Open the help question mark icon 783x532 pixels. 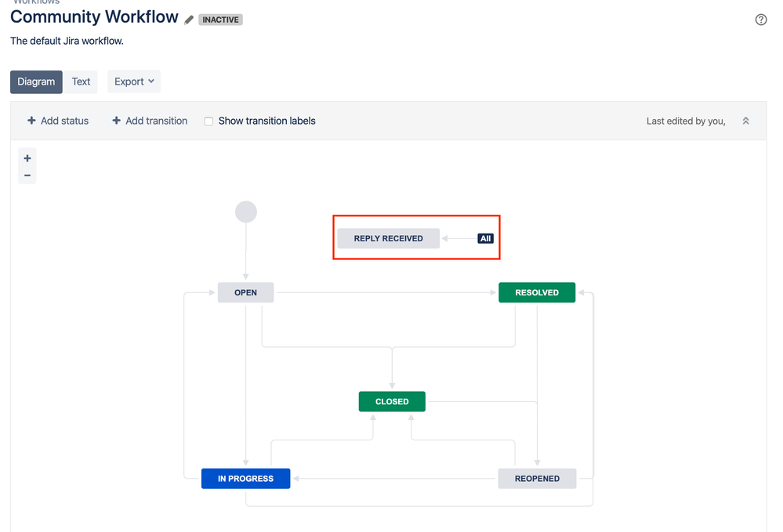(760, 20)
